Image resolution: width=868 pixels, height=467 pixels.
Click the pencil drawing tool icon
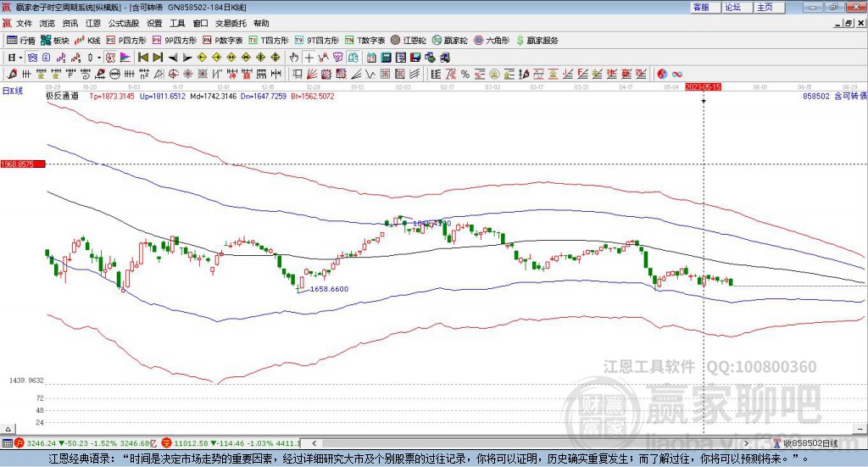click(12, 74)
